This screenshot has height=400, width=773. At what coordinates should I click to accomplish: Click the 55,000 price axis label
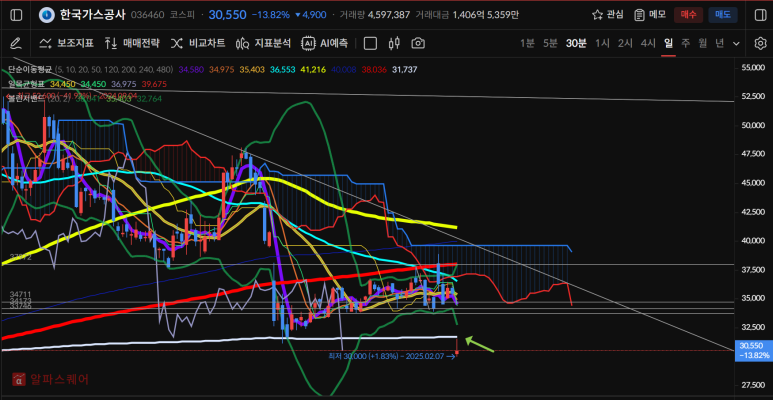752,68
